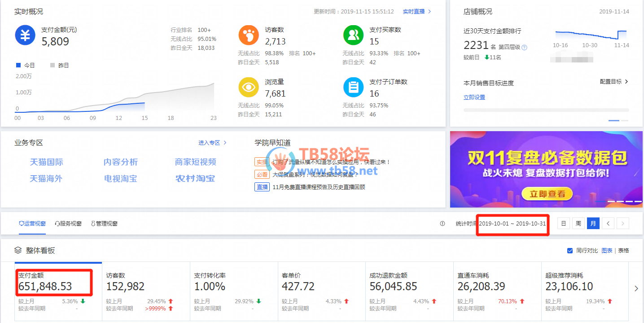The image size is (644, 323).
Task: Click the 立即设置 link
Action: tap(474, 97)
